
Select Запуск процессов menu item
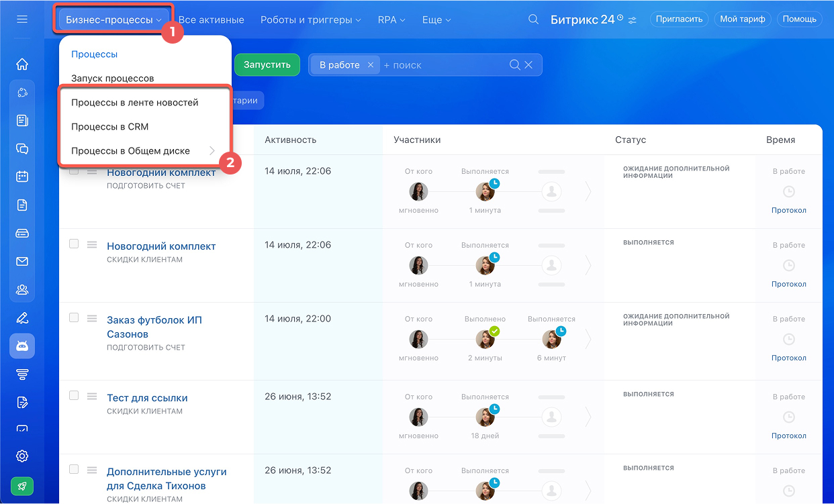[x=112, y=78]
